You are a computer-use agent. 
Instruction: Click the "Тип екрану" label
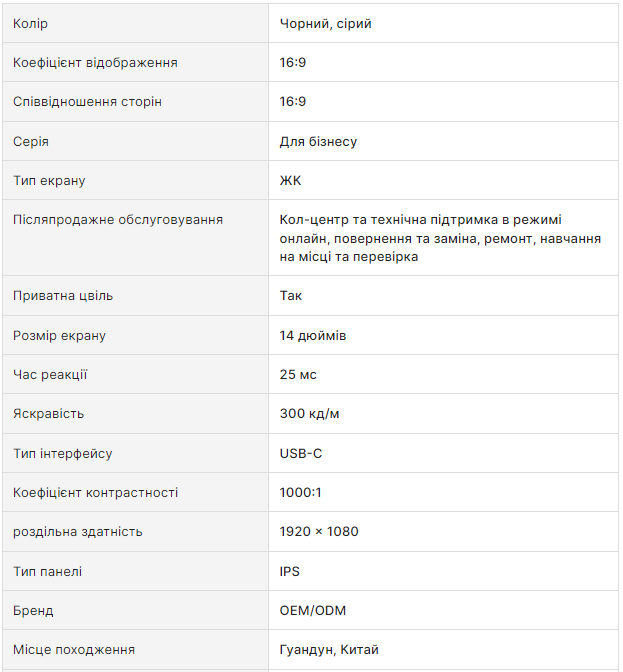coord(49,181)
